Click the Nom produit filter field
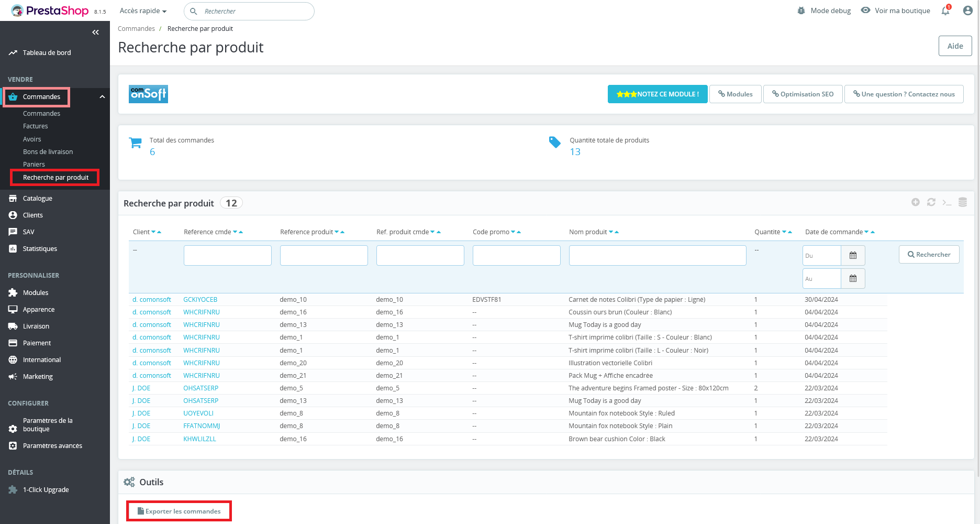This screenshot has height=524, width=980. click(x=657, y=255)
